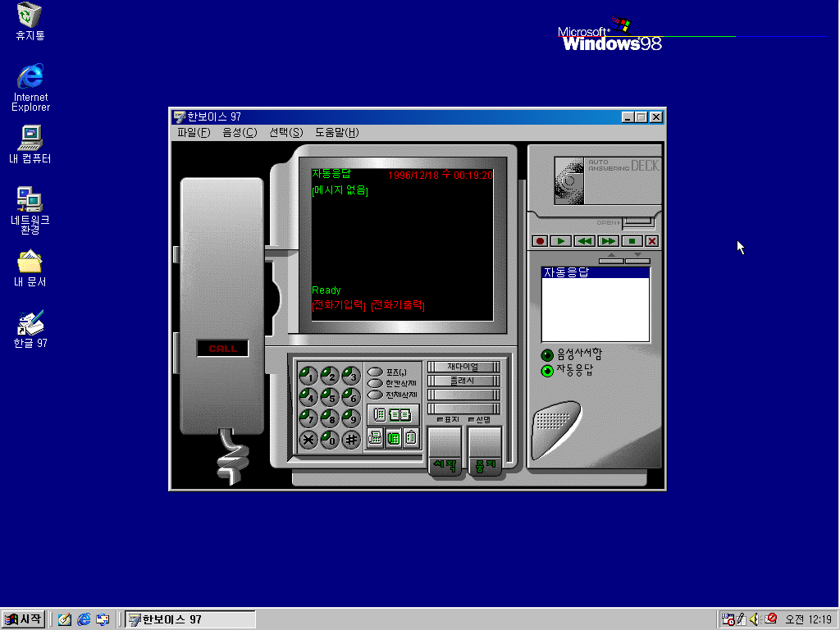Screen dimensions: 840x630
Task: Select the 내 컴퓨터 desktop icon
Action: [x=30, y=144]
